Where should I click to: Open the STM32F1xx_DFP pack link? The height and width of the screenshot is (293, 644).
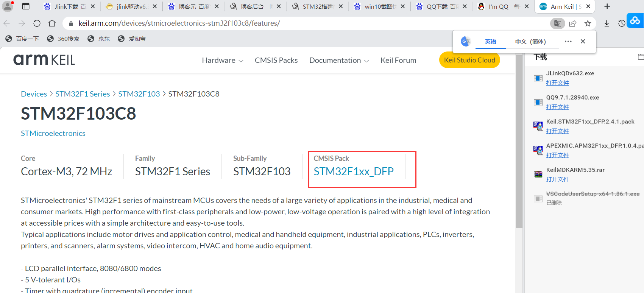click(x=354, y=171)
